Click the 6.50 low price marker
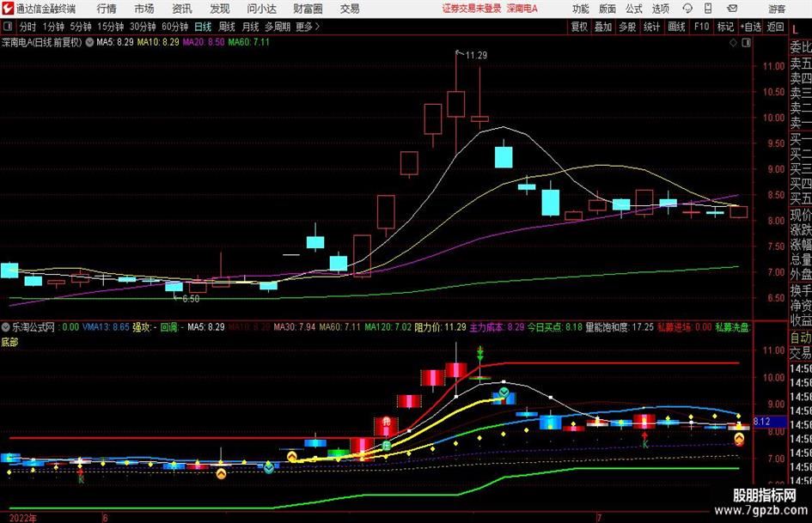The height and width of the screenshot is (523, 812). coord(190,299)
